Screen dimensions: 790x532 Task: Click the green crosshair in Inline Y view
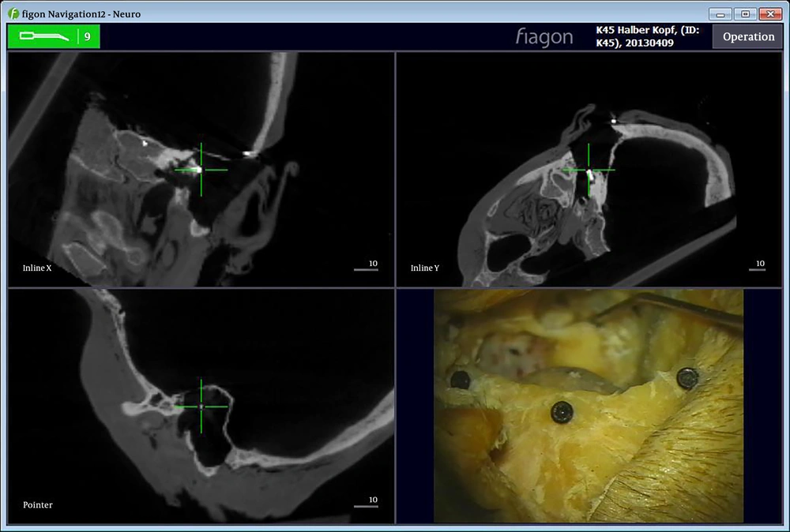(589, 170)
